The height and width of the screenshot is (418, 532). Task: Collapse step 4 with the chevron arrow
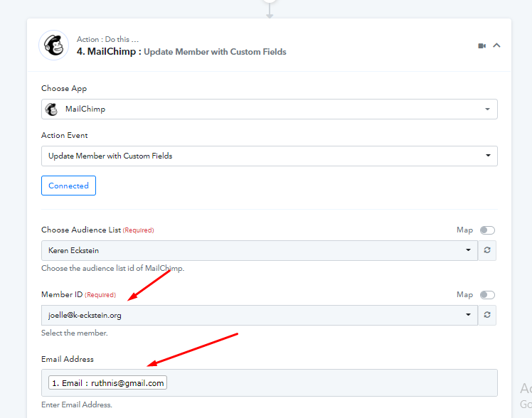coord(496,45)
